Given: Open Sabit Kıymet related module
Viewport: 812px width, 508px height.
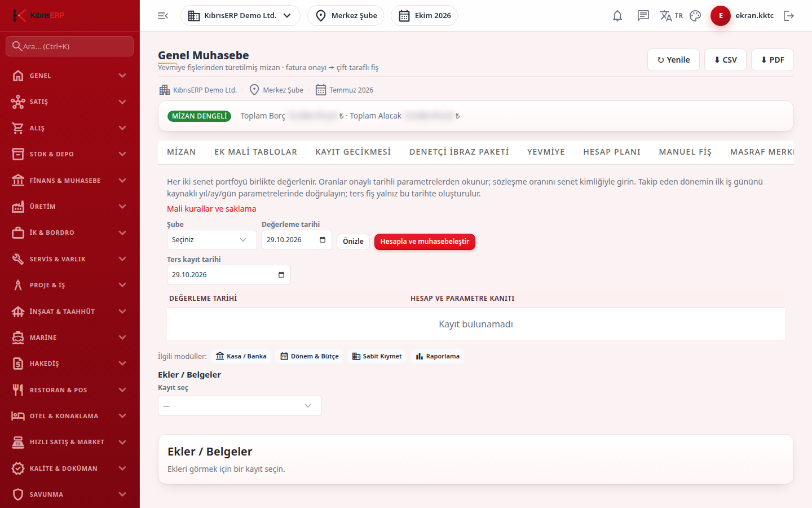Looking at the screenshot, I should pyautogui.click(x=377, y=356).
